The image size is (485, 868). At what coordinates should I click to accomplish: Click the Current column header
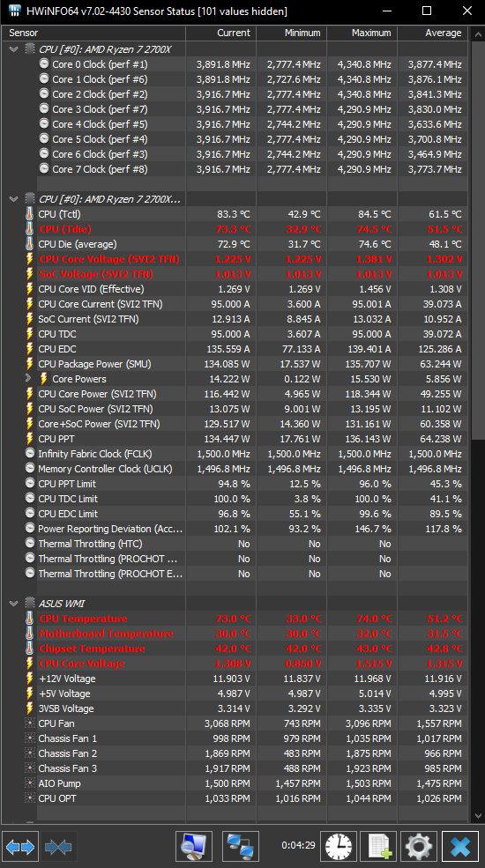pos(221,33)
